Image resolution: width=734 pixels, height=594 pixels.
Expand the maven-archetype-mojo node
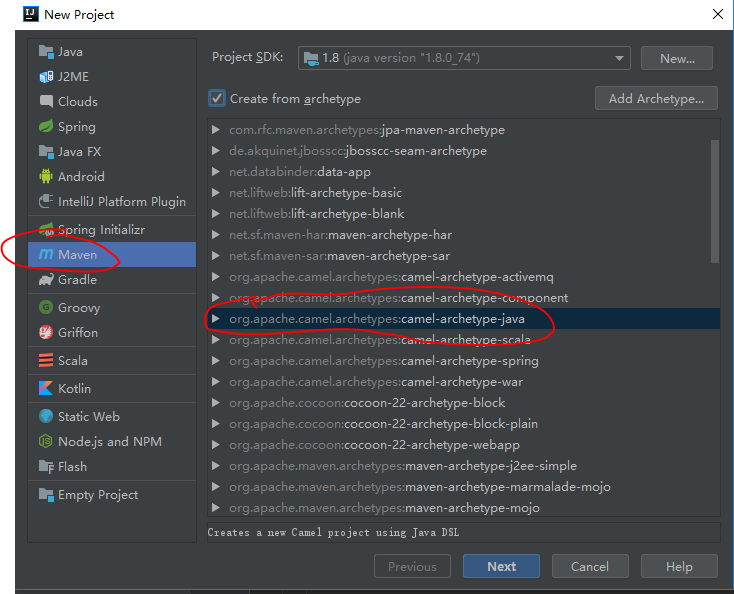pyautogui.click(x=215, y=508)
